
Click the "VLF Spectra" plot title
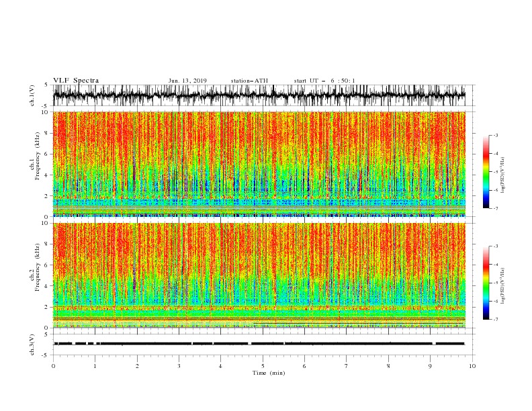tap(76, 81)
